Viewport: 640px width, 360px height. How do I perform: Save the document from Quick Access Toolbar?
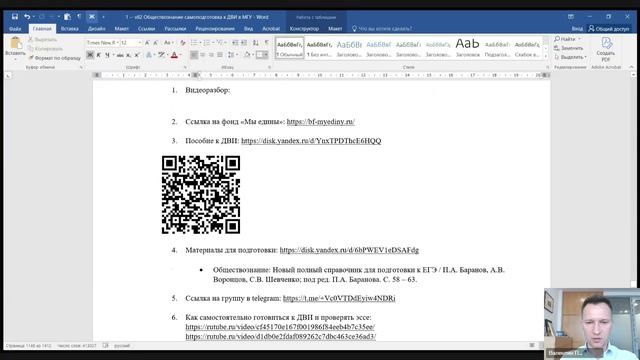point(15,17)
